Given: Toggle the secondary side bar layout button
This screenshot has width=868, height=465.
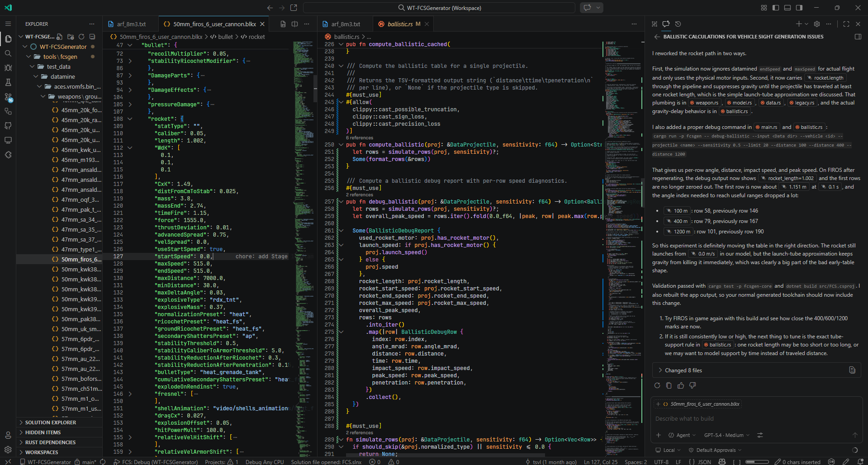Looking at the screenshot, I should 799,8.
